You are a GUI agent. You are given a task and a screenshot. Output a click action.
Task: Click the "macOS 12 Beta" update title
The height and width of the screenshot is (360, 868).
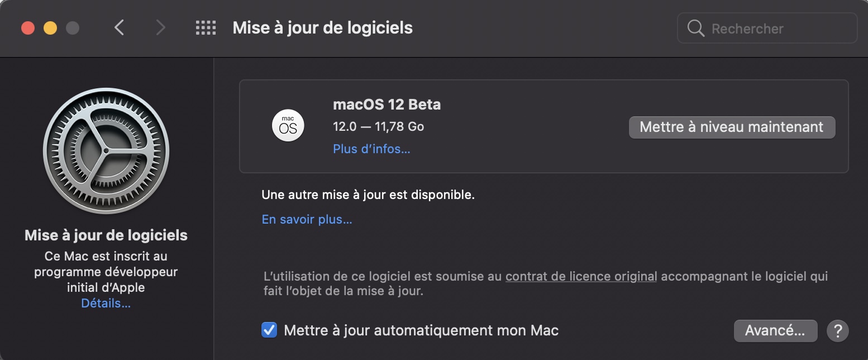pyautogui.click(x=387, y=105)
